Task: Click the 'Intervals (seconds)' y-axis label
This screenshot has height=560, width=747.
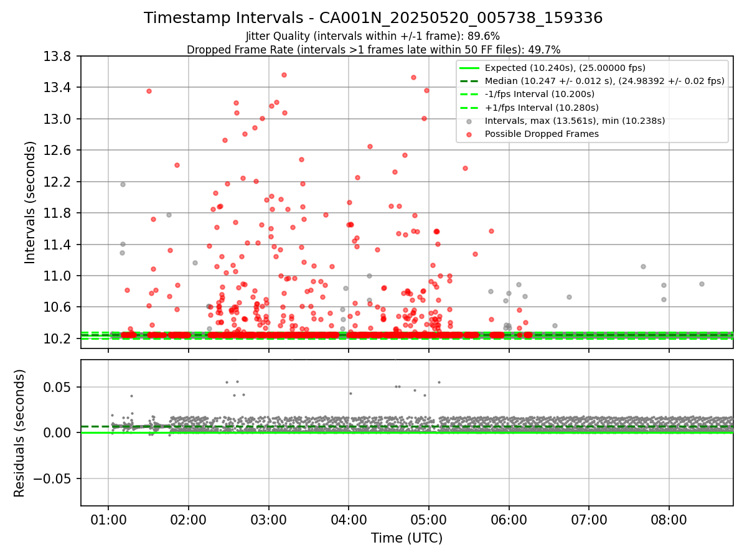Action: click(x=31, y=202)
